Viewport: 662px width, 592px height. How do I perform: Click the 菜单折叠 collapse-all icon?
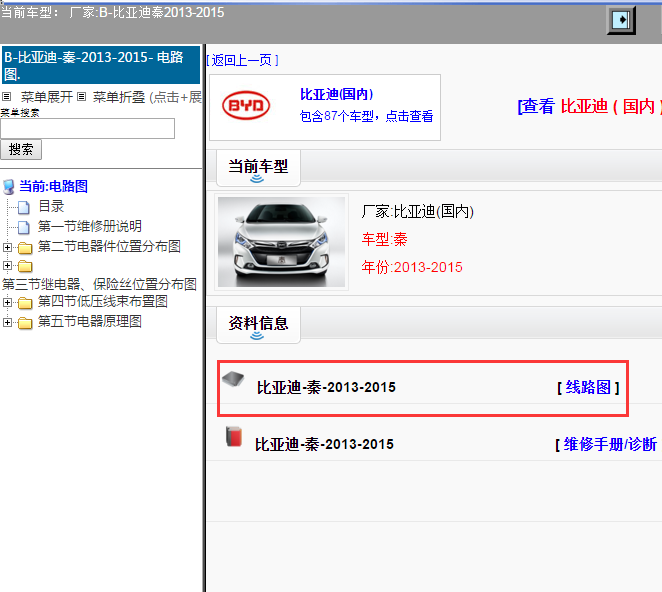click(82, 97)
